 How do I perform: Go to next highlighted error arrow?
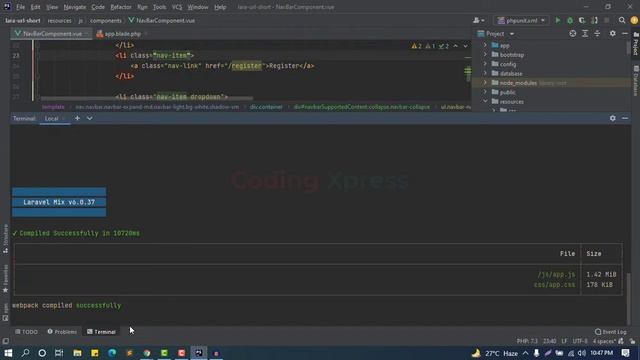coord(465,46)
